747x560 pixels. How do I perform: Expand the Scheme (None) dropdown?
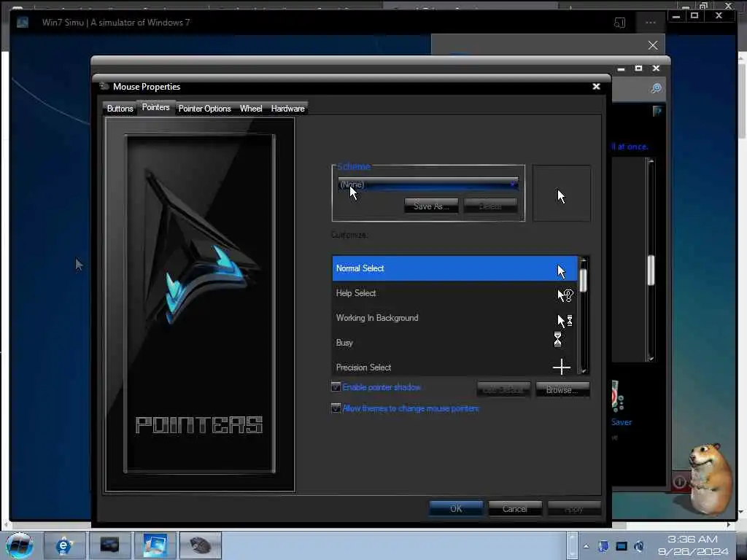coord(427,184)
